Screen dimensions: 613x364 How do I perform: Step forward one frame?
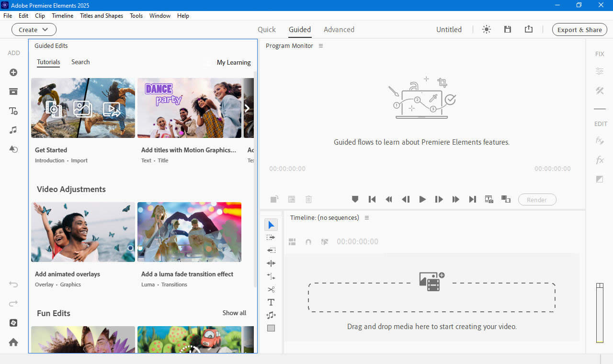(x=439, y=199)
